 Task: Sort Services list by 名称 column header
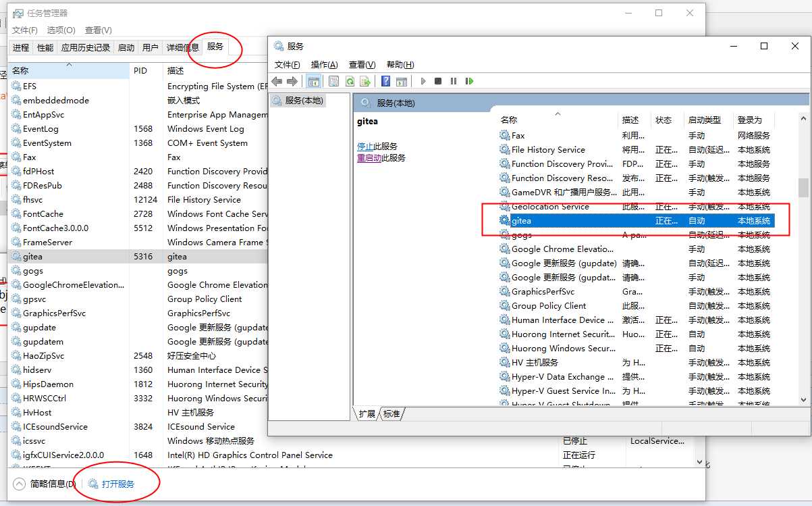click(558, 120)
